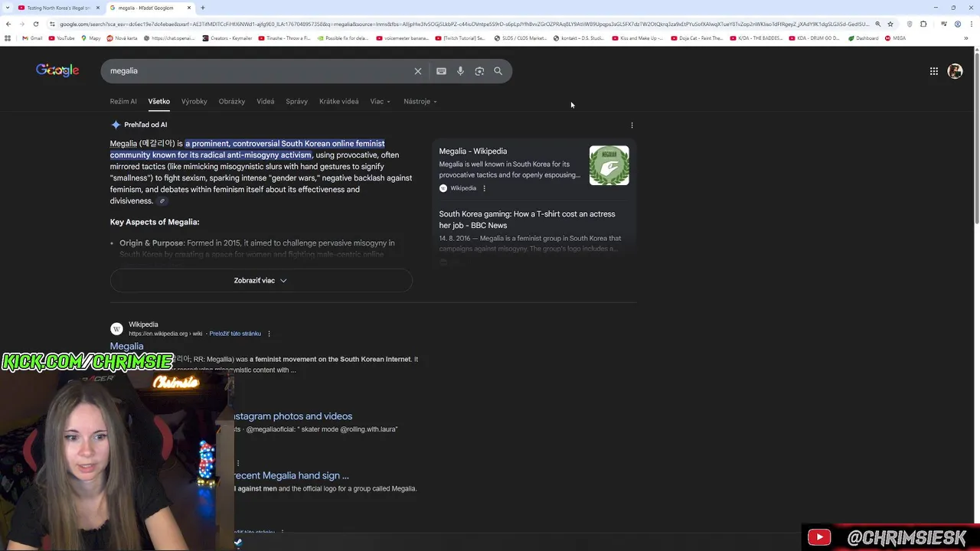980x551 pixels.
Task: Clear the search box with the X icon
Action: click(x=418, y=71)
